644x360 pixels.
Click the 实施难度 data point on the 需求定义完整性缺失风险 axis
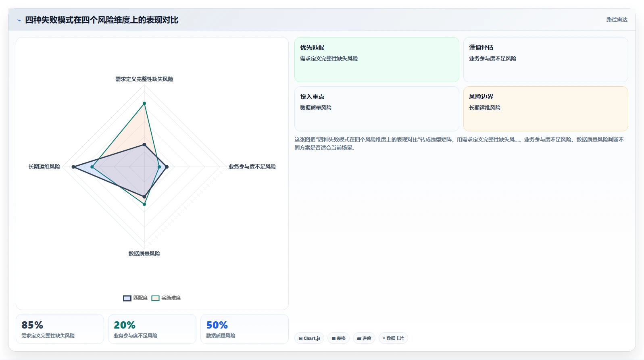(x=144, y=104)
